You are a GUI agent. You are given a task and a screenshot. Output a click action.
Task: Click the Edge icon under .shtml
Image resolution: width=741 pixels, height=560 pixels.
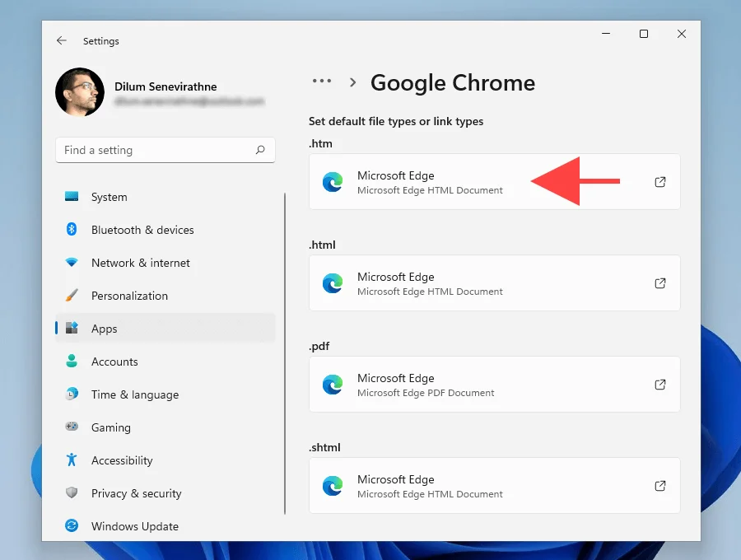[x=333, y=486]
